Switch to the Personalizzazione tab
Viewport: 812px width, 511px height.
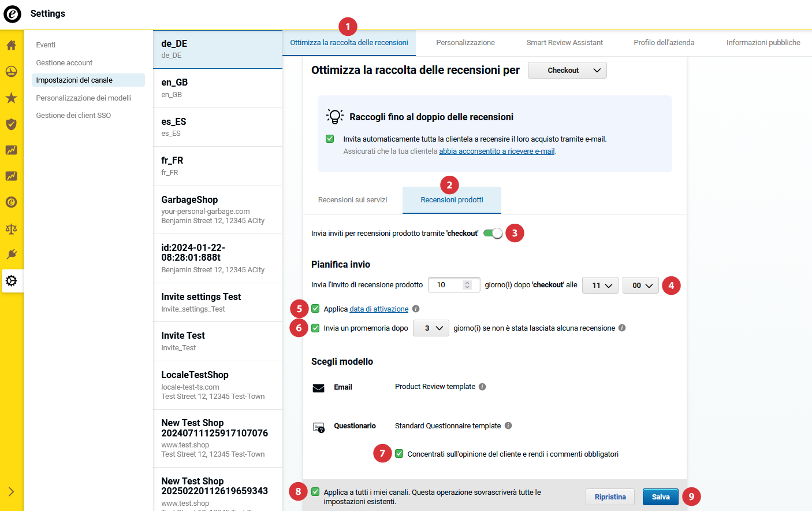465,43
